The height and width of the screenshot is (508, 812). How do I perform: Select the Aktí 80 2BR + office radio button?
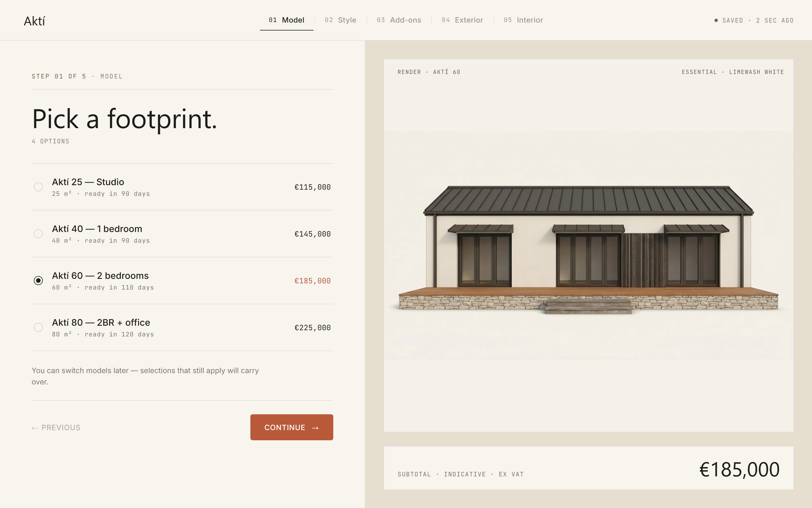pos(38,327)
